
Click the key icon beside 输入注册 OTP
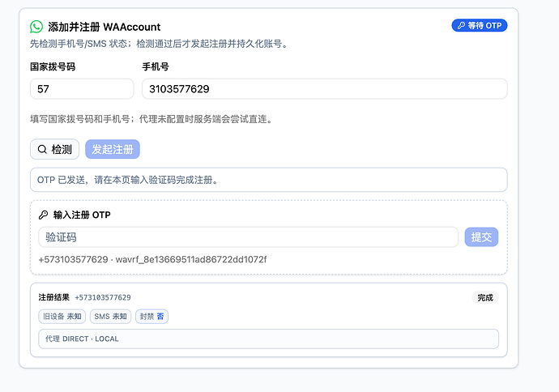pyautogui.click(x=43, y=215)
